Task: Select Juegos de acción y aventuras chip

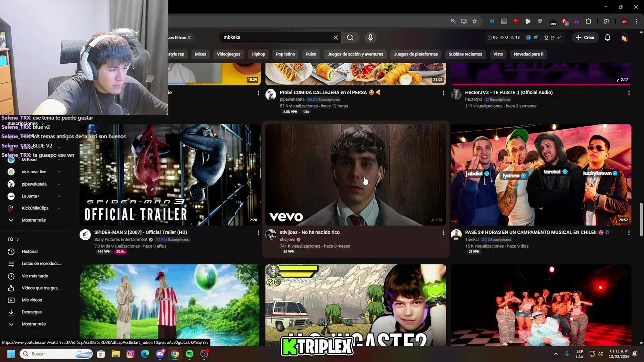Action: [355, 54]
